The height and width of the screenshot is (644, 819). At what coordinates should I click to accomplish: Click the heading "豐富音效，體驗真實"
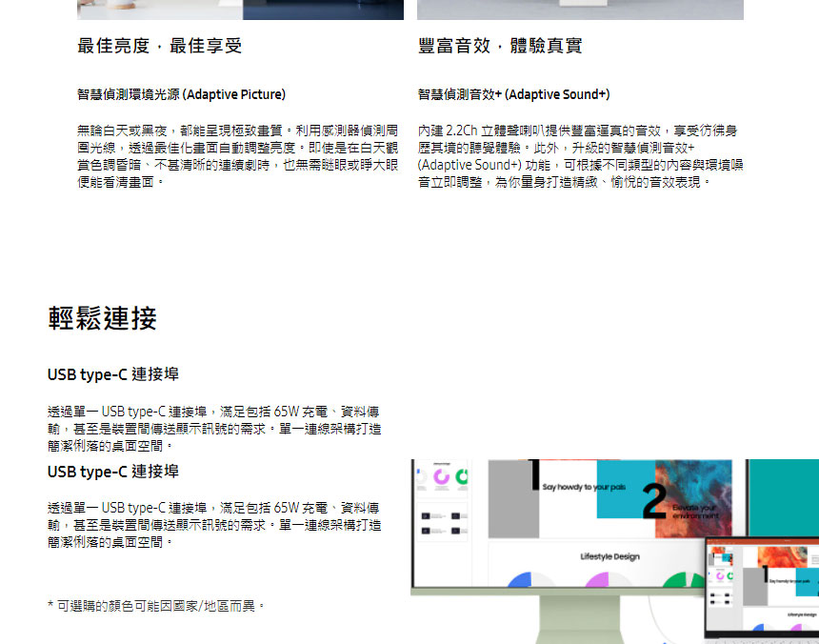pos(500,46)
